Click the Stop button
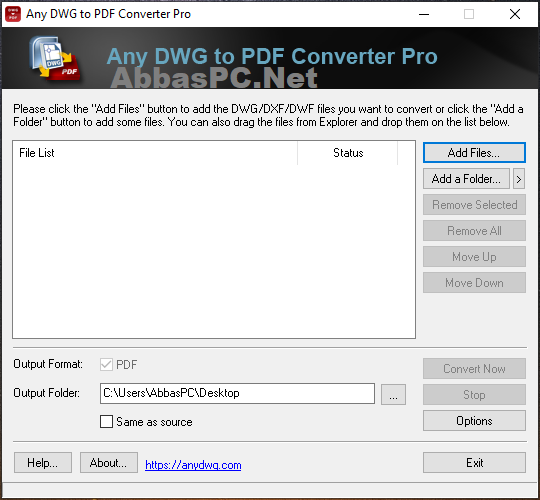540x500 pixels. 474,394
